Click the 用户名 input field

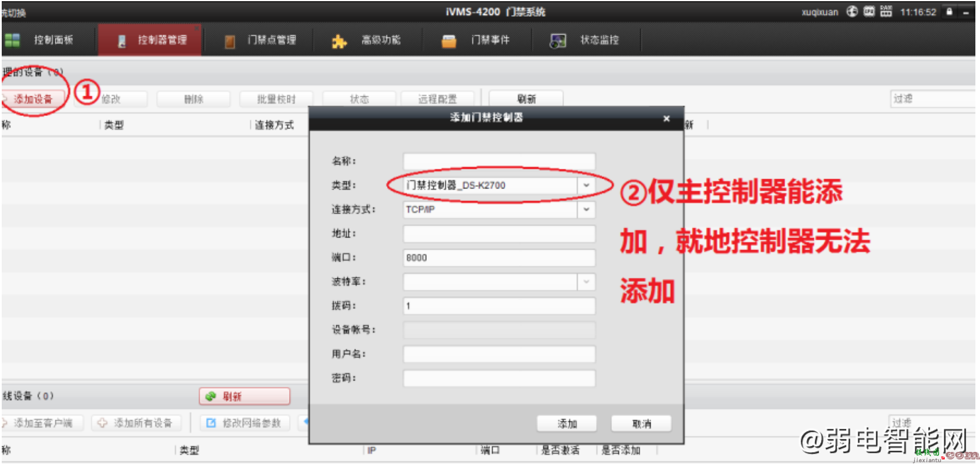point(499,354)
